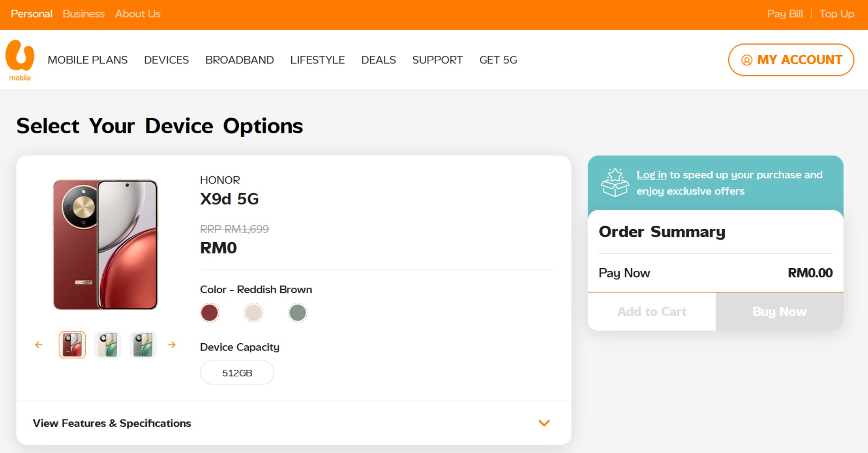The height and width of the screenshot is (453, 868).
Task: Select the Reddish Brown color swatch
Action: (210, 312)
